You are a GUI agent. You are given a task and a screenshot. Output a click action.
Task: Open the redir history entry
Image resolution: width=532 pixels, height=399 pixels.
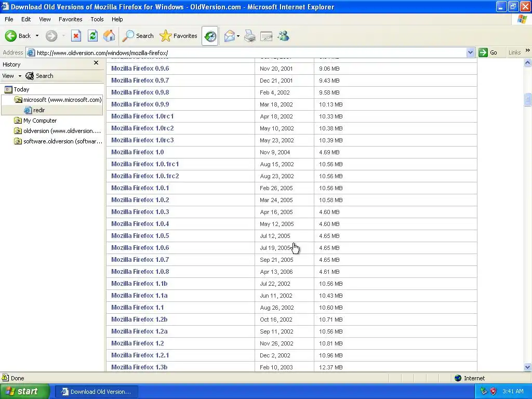[35, 110]
